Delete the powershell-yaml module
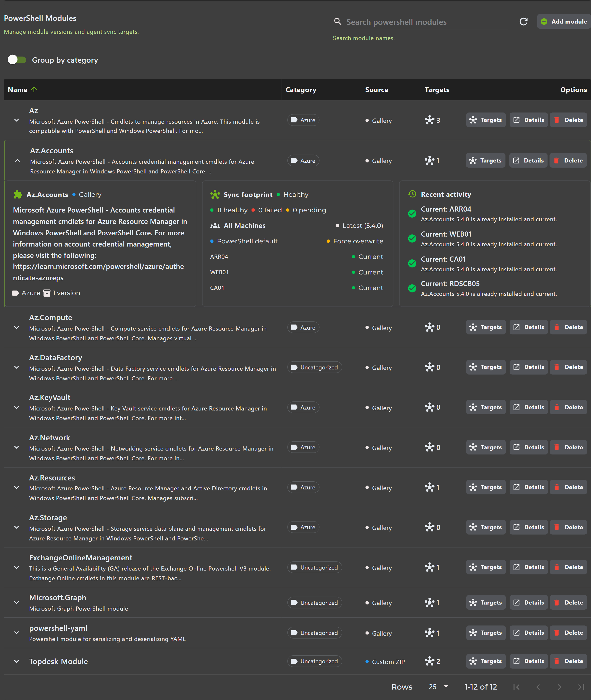The image size is (591, 700). (568, 633)
